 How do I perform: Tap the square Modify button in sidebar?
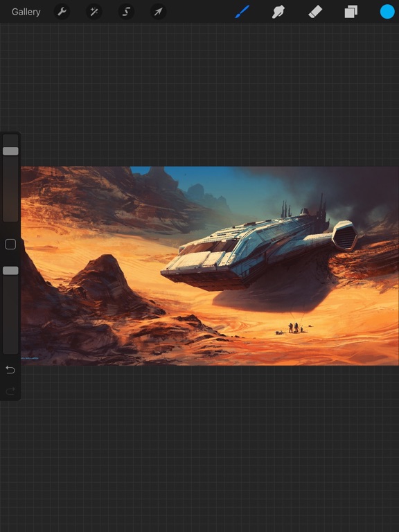10,245
